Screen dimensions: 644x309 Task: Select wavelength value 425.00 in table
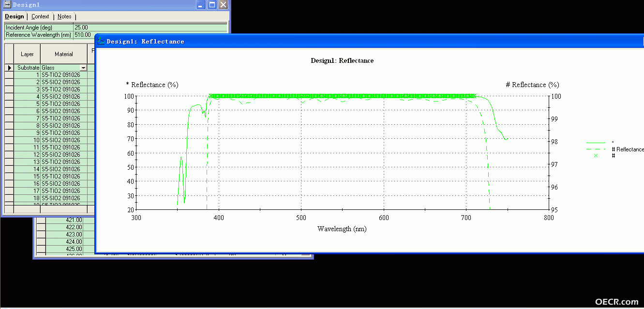point(65,249)
